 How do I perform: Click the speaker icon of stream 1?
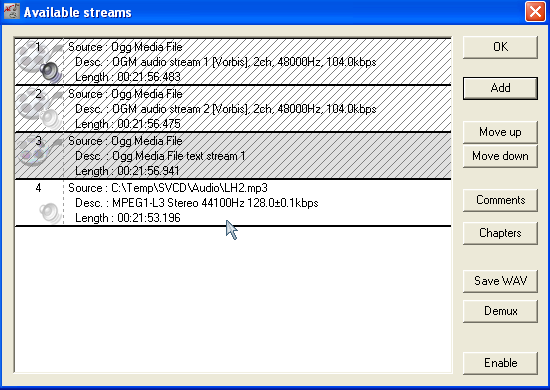pyautogui.click(x=50, y=72)
